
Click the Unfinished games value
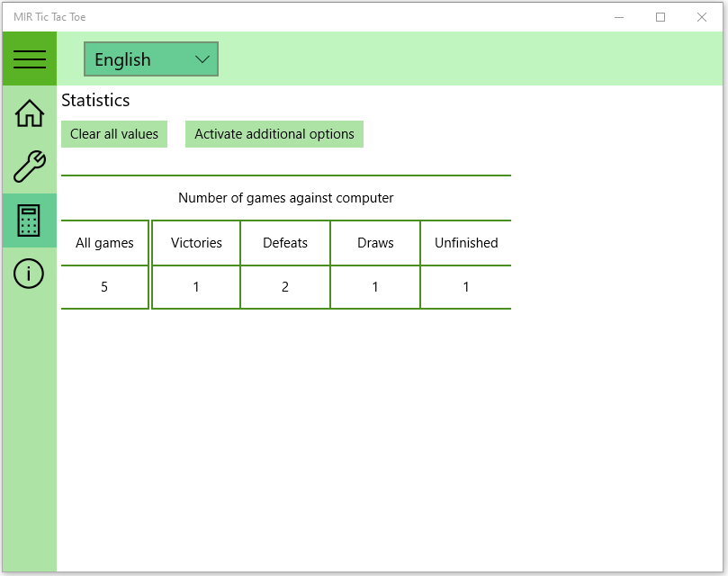coord(465,286)
